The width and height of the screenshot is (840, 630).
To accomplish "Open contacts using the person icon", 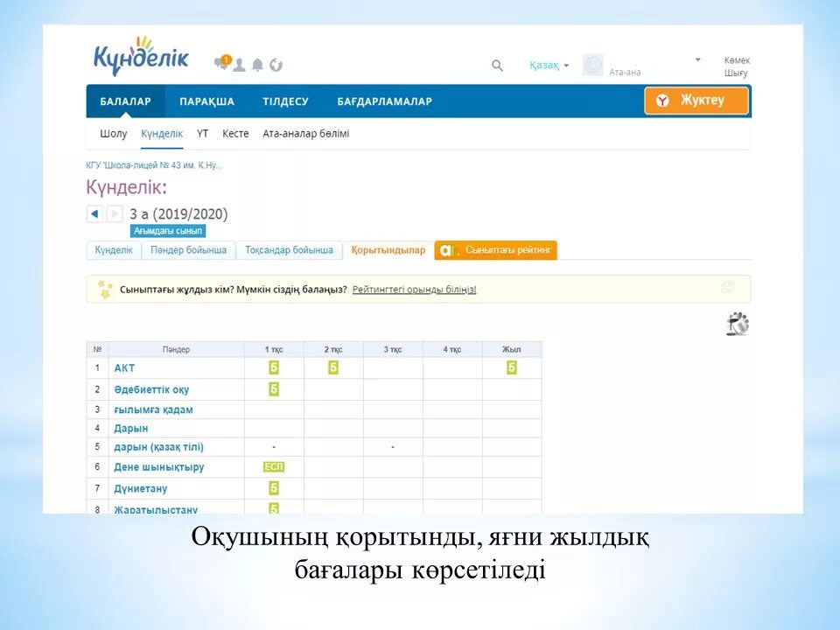I will (239, 65).
